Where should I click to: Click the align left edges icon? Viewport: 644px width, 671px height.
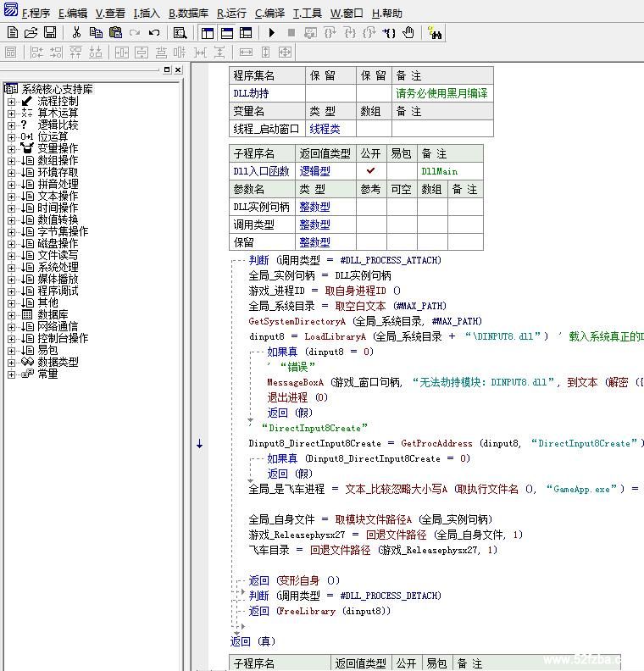tap(36, 53)
